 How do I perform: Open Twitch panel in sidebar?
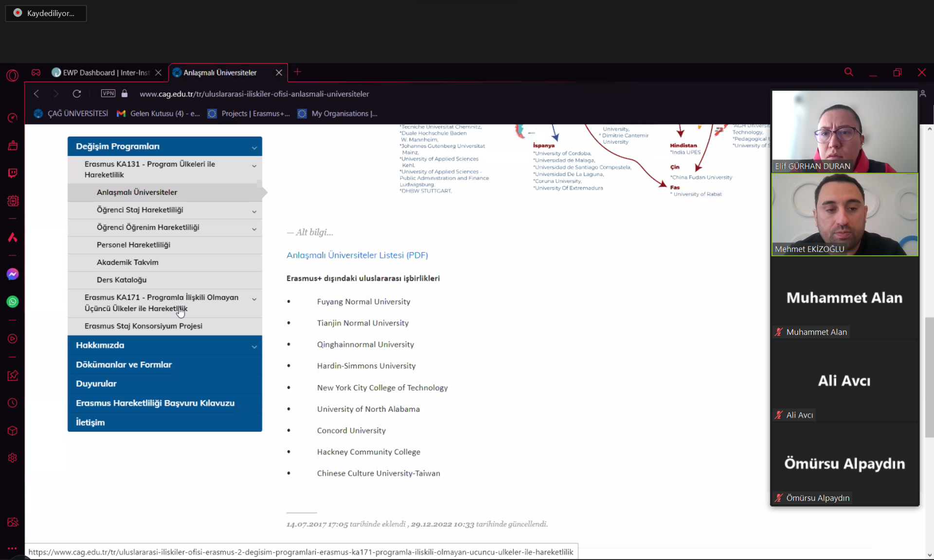[13, 173]
